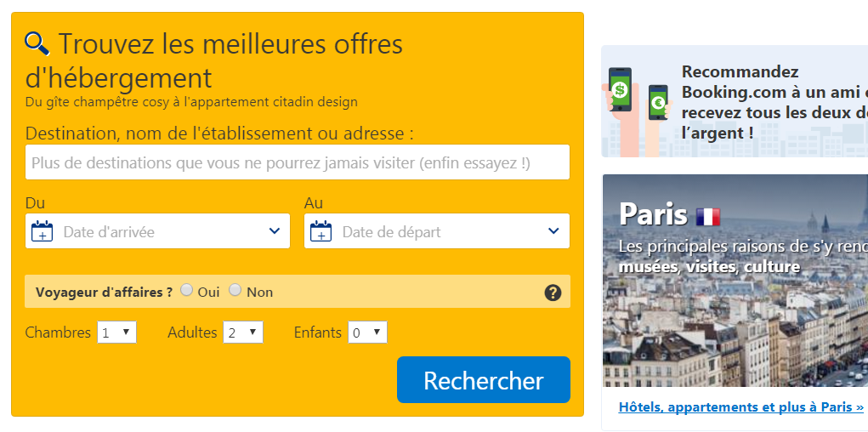Click the destination search input field

(297, 162)
